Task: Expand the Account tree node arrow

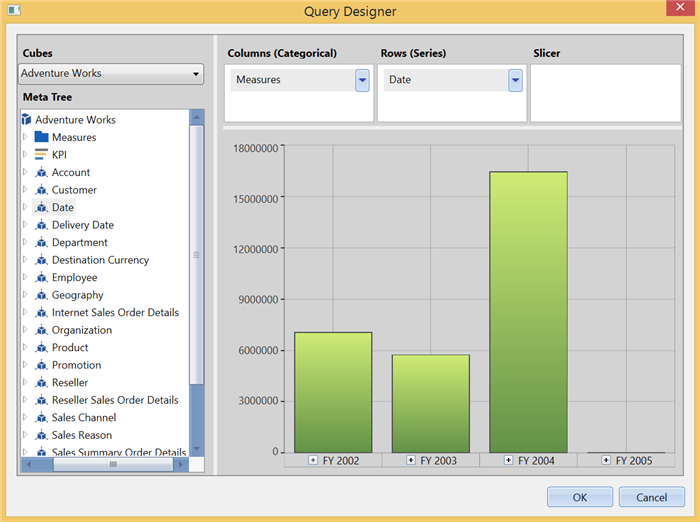Action: coord(25,172)
